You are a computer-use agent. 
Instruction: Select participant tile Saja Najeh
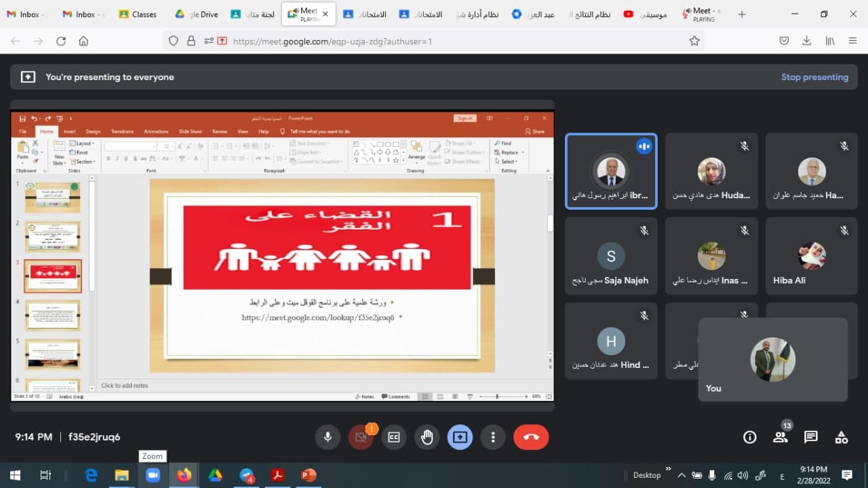click(x=611, y=256)
